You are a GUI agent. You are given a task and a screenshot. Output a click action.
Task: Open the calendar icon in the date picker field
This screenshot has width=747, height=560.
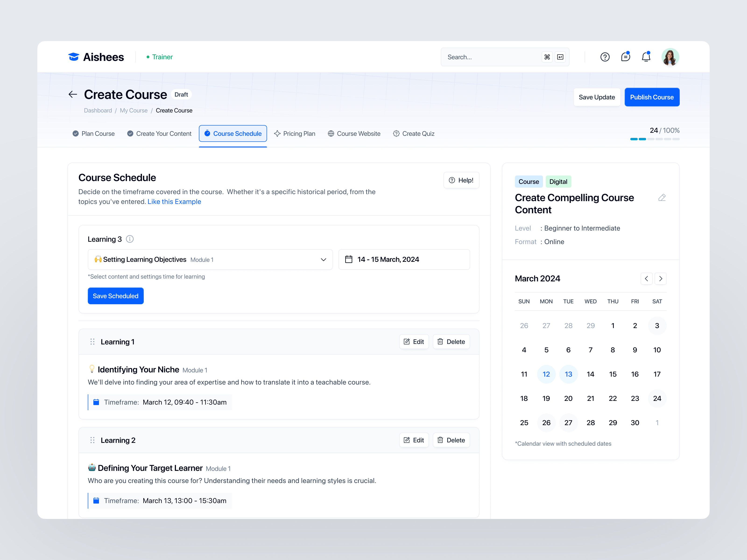click(x=349, y=259)
